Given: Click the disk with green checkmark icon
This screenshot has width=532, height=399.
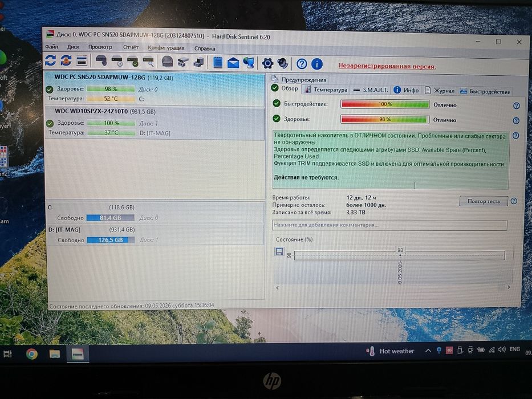Looking at the screenshot, I should point(133,62).
